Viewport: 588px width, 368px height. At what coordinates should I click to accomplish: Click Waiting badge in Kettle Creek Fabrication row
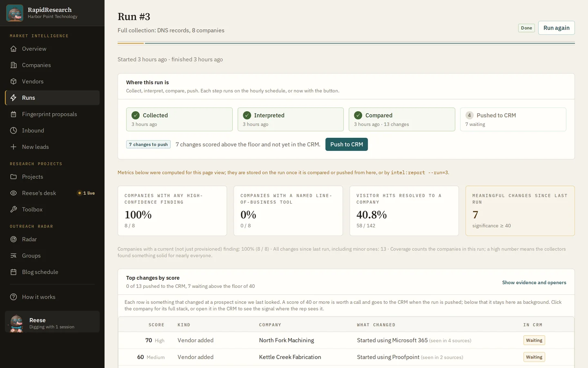(534, 357)
